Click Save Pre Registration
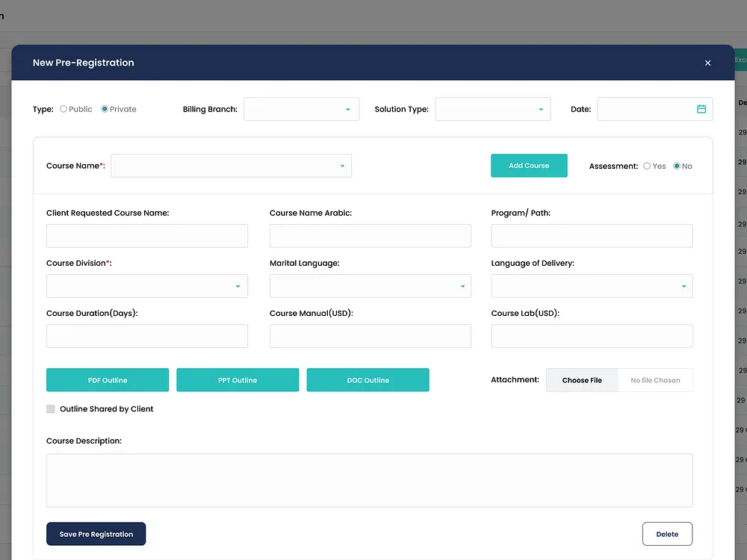Screen dimensions: 747x560 (96, 534)
